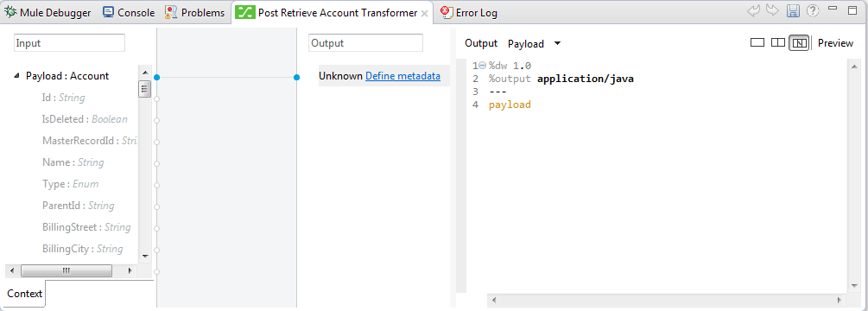The width and height of the screenshot is (868, 311).
Task: Click the green transformer tab icon
Action: tap(244, 12)
